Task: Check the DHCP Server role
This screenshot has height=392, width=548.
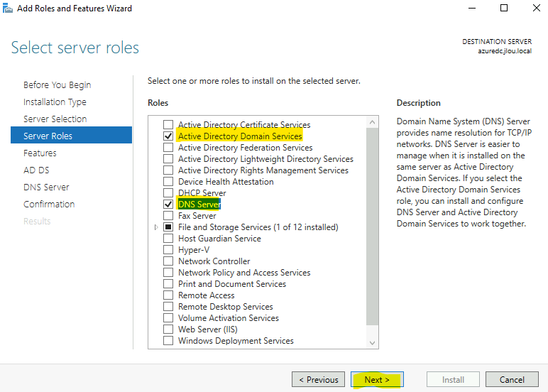Action: tap(168, 192)
